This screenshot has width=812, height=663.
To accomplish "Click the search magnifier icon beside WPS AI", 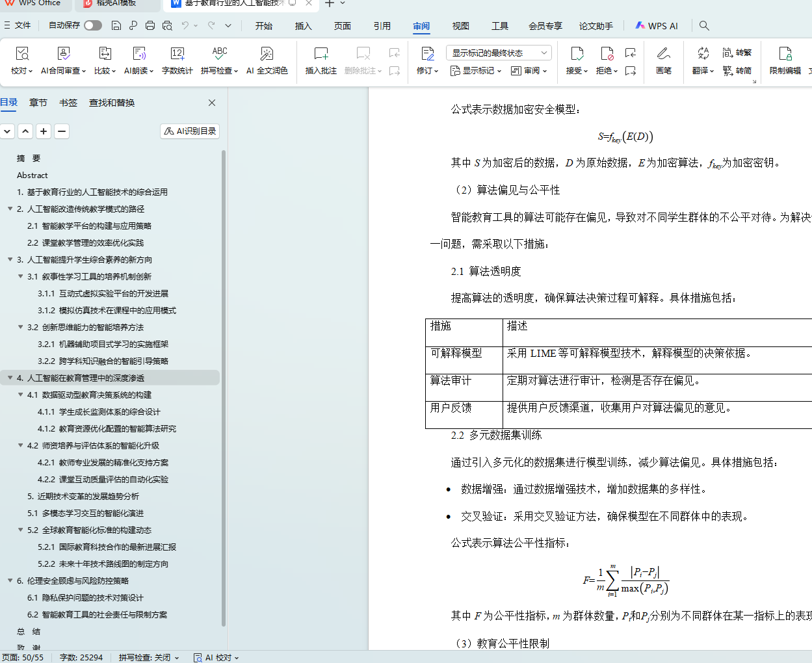I will tap(704, 25).
